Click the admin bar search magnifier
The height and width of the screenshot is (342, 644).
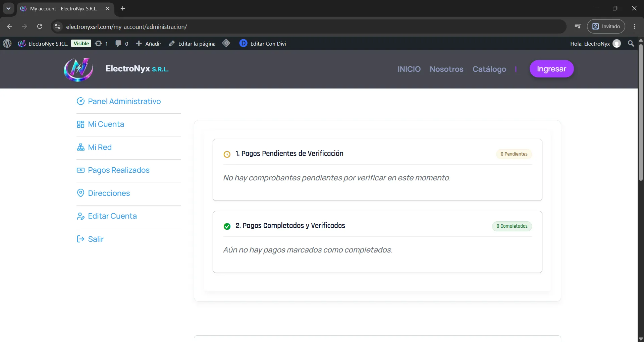coord(631,44)
